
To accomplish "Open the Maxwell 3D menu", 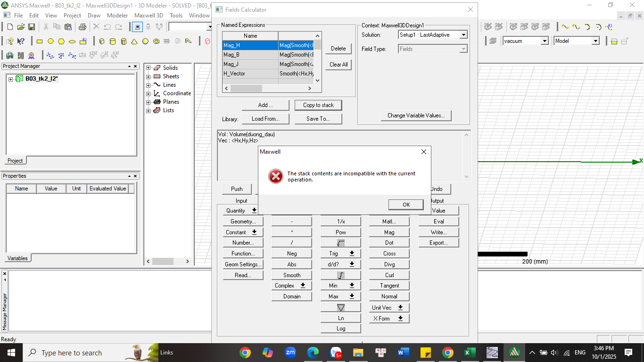I will [149, 16].
